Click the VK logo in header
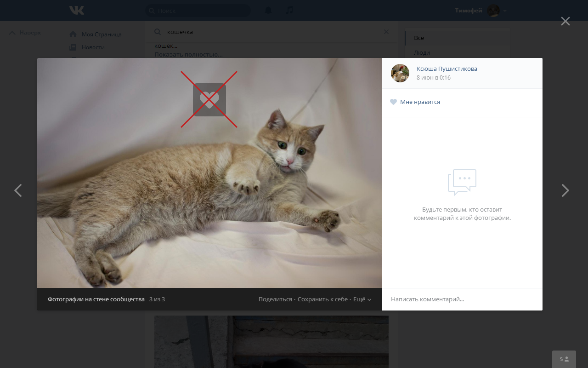 77,10
